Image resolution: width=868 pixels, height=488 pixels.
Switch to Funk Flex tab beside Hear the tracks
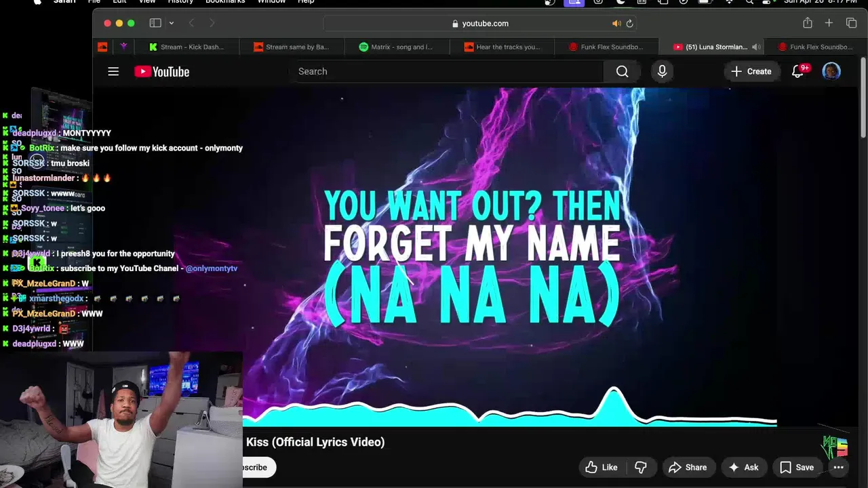coord(607,47)
